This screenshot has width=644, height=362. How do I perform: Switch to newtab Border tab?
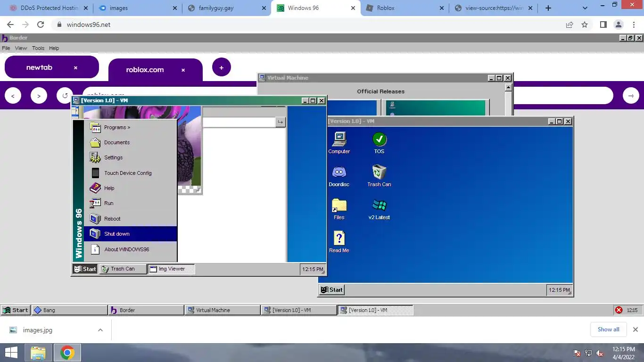40,67
